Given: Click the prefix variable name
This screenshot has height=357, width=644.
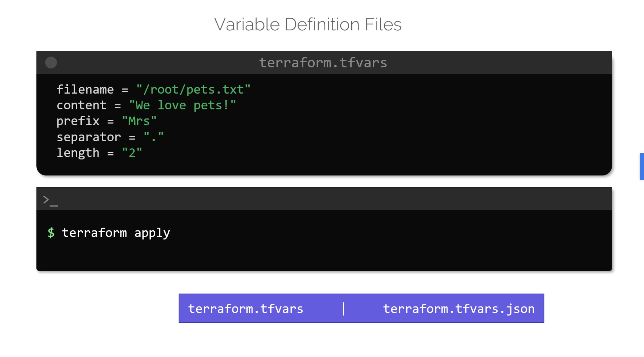Looking at the screenshot, I should pos(78,121).
